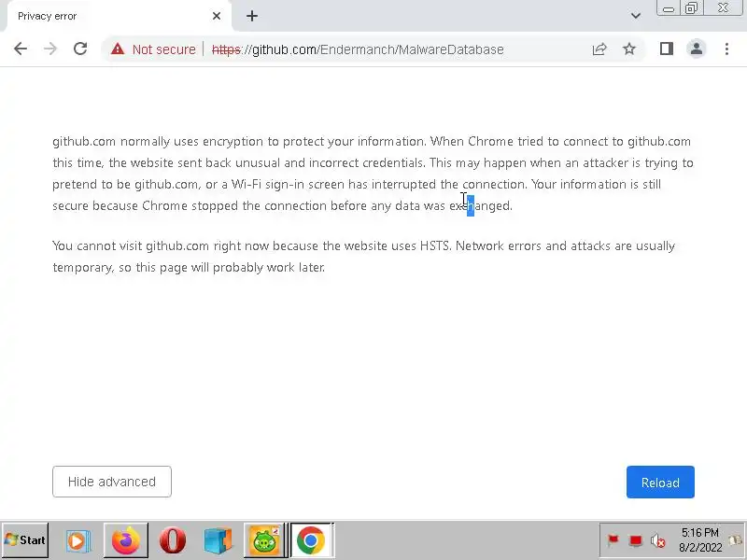
Task: Click the Action Center flag tray icon
Action: point(613,540)
